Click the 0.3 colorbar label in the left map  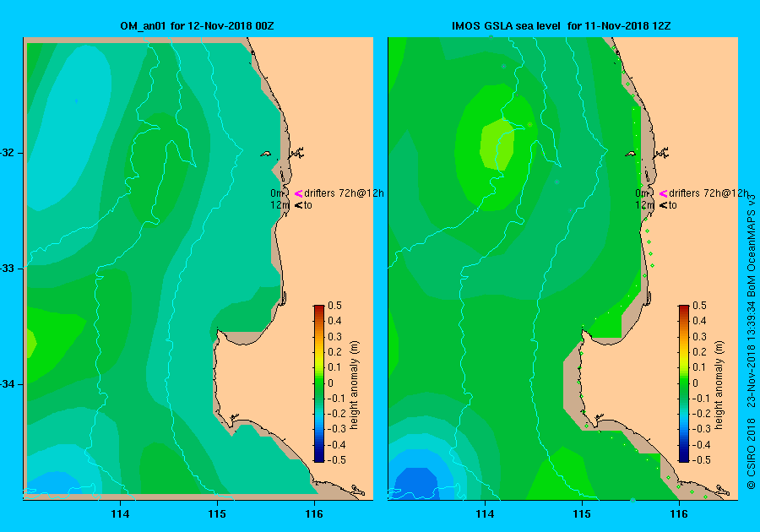pyautogui.click(x=335, y=337)
